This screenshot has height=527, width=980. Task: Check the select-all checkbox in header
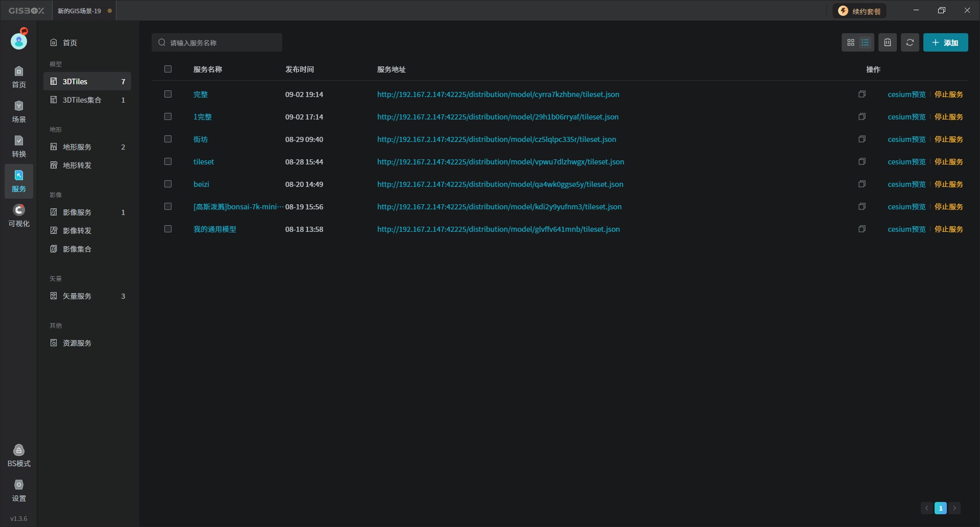point(168,69)
